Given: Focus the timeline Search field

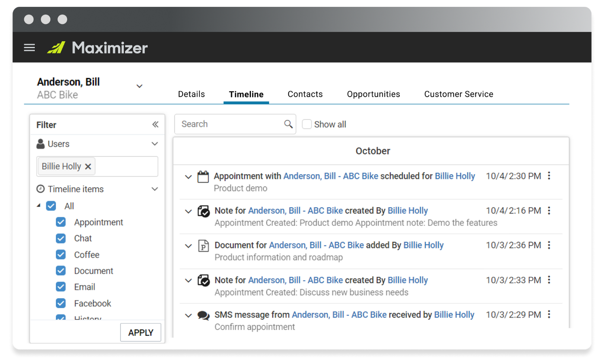Looking at the screenshot, I should point(231,124).
